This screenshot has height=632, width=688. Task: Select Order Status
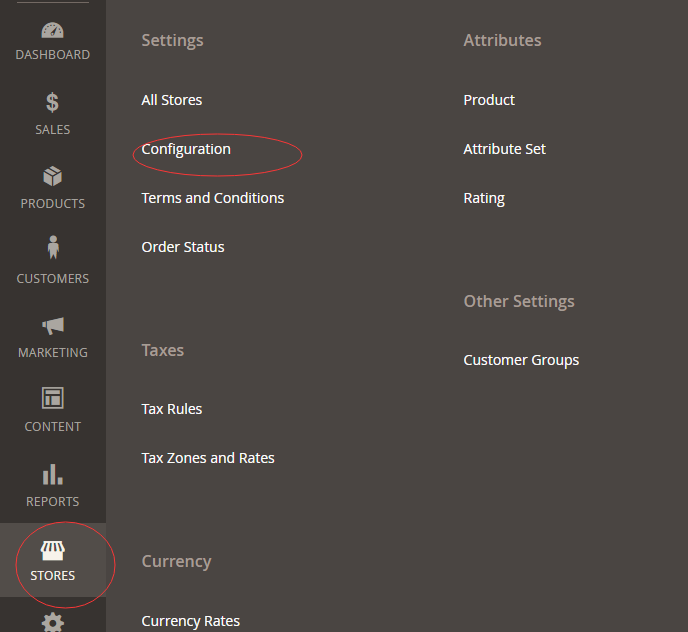tap(183, 247)
